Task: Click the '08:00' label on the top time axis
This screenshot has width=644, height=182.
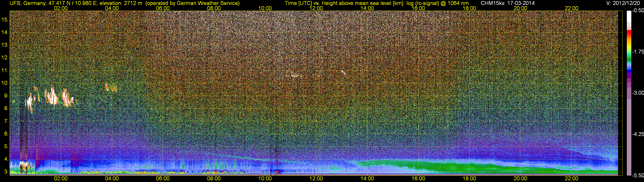Action: point(214,8)
